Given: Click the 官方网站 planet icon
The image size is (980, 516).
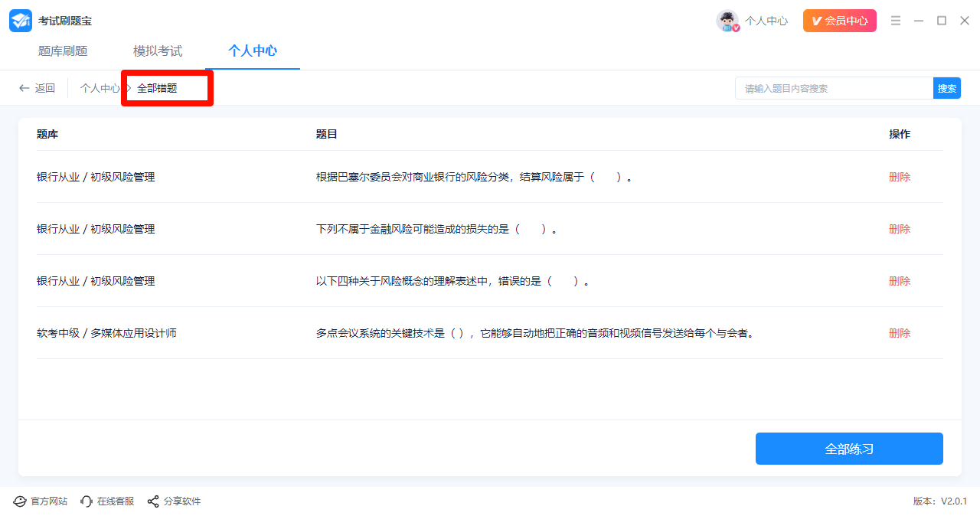Looking at the screenshot, I should 20,501.
